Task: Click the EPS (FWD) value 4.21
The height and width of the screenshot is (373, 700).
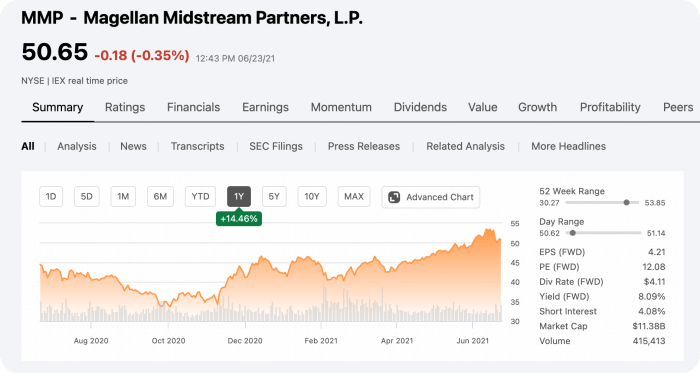Action: [657, 252]
